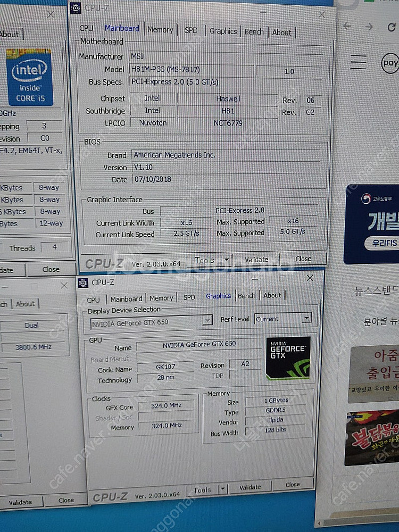Minimize the Graphics CPU-Z window
This screenshot has width=399, height=532.
point(255,279)
